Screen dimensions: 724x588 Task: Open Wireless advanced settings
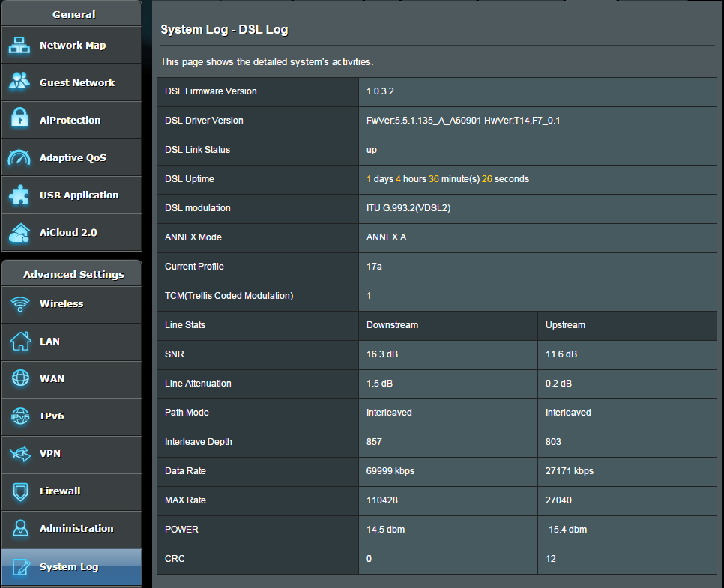click(71, 305)
